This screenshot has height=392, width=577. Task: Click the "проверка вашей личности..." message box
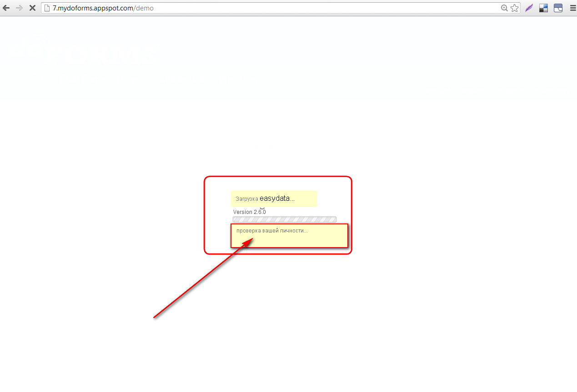click(289, 236)
